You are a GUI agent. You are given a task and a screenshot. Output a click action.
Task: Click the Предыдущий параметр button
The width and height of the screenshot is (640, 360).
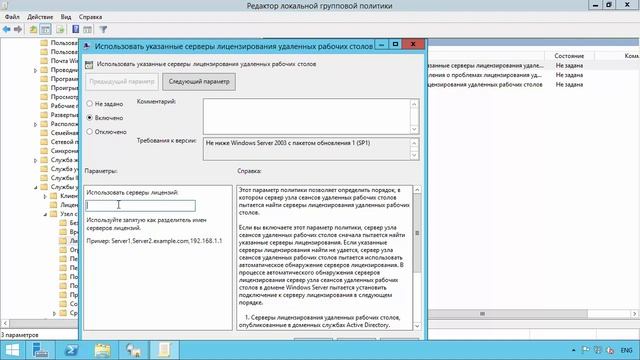click(x=122, y=82)
